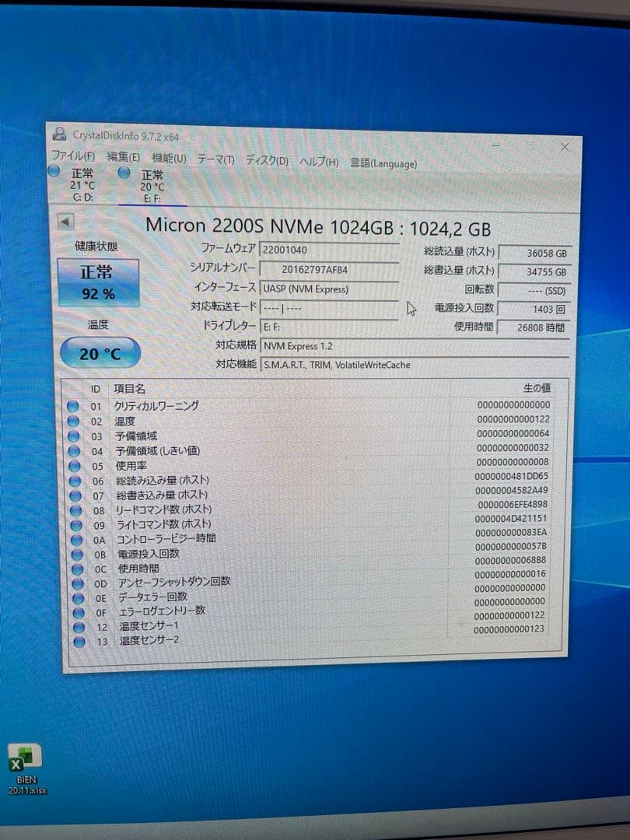Image resolution: width=630 pixels, height=840 pixels.
Task: Click the drive letter field E: F:
Action: tap(329, 327)
